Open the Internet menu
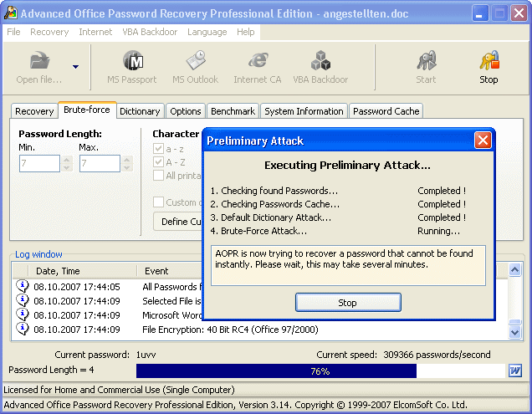Screen dimensions: 532x414 coord(95,32)
